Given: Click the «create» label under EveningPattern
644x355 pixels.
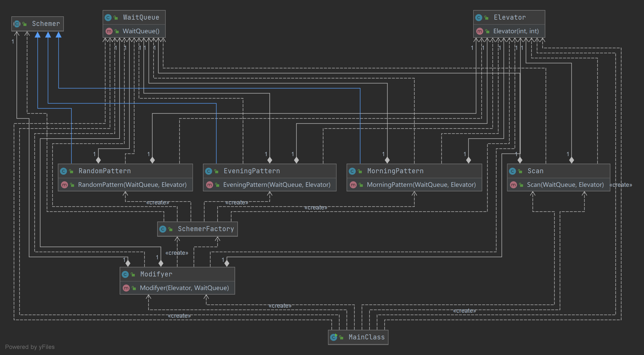Looking at the screenshot, I should point(237,202).
